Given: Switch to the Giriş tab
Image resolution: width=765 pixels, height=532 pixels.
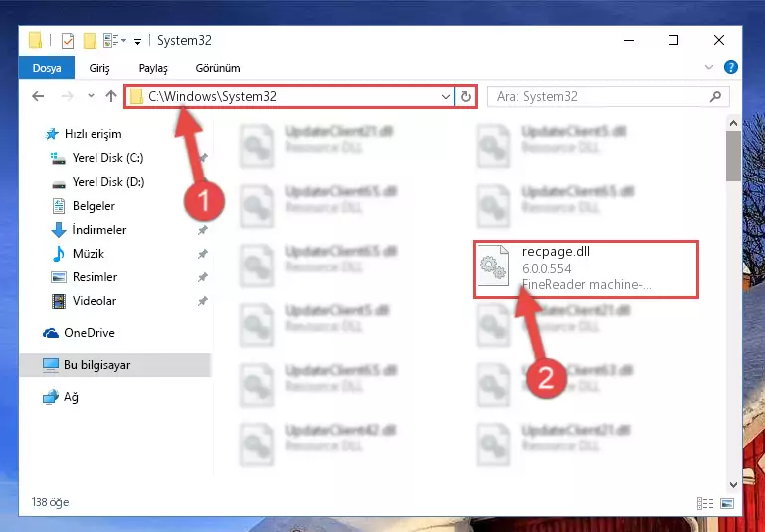Looking at the screenshot, I should (99, 68).
